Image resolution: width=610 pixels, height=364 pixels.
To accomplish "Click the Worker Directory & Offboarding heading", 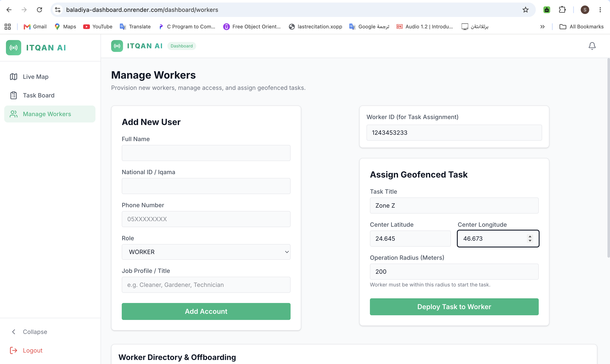I will click(177, 357).
